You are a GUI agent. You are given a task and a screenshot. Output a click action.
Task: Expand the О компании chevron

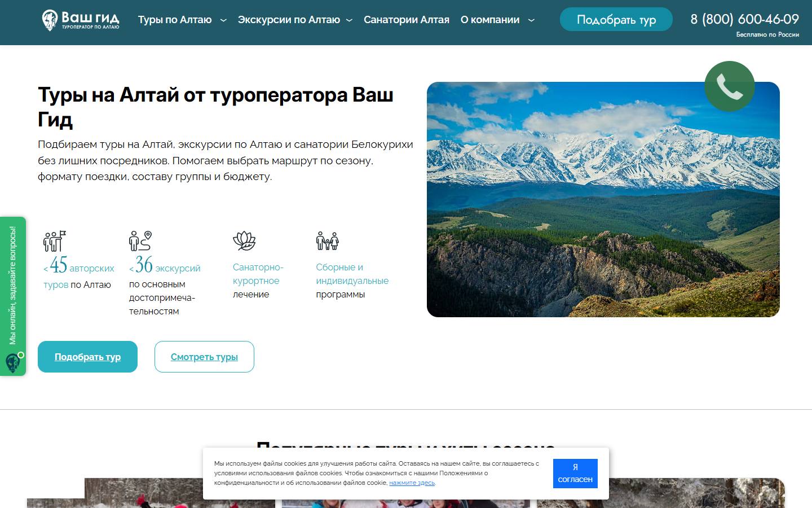(x=531, y=20)
